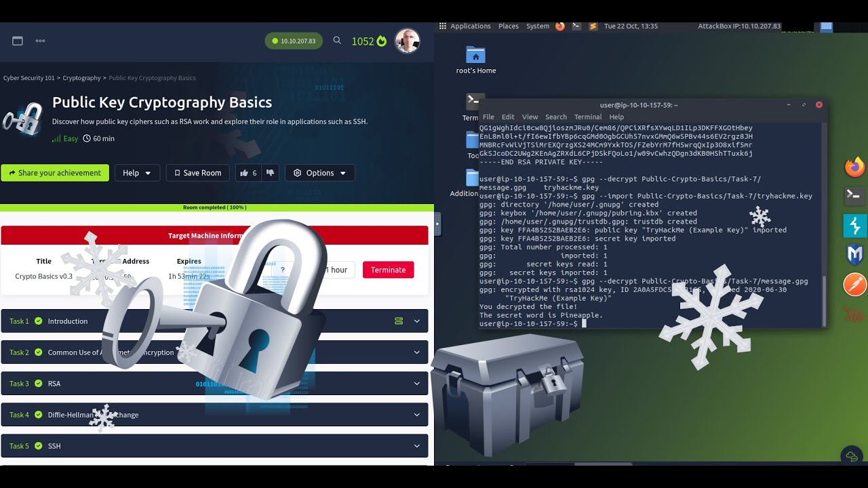Open the Applications menu in top panel
Image resolution: width=868 pixels, height=488 pixels.
(x=470, y=26)
